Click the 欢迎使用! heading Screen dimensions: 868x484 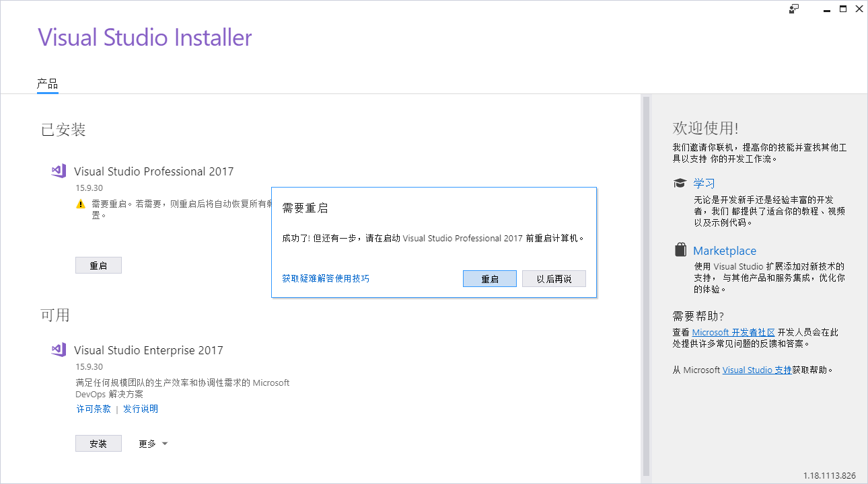705,128
